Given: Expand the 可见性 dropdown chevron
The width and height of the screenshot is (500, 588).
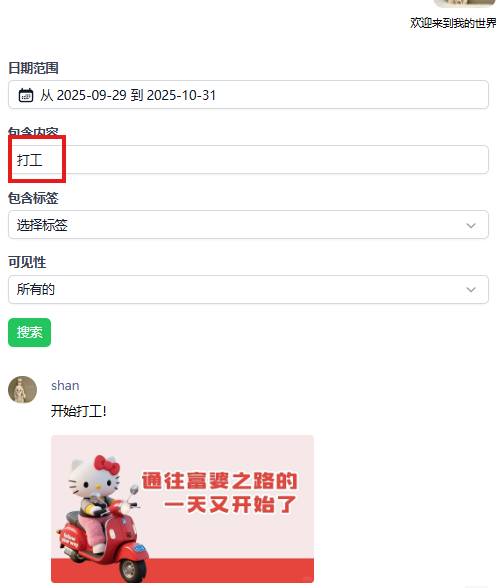Looking at the screenshot, I should [471, 290].
